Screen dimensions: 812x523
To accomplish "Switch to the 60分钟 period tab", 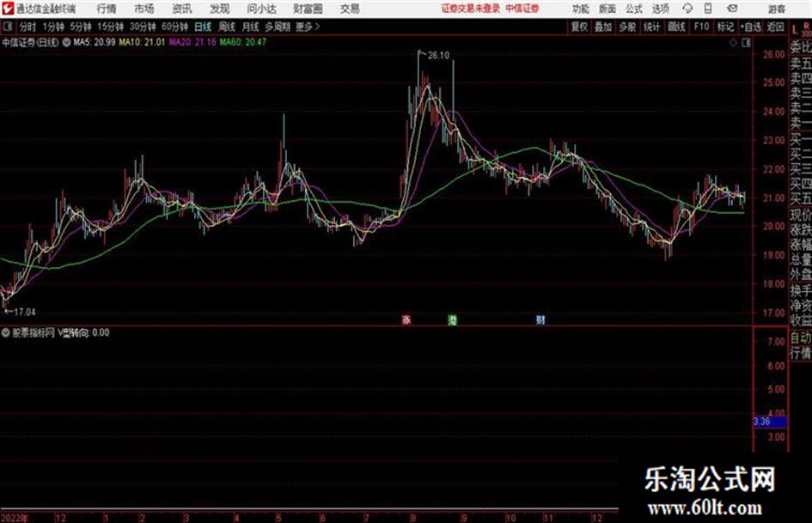I will (174, 27).
